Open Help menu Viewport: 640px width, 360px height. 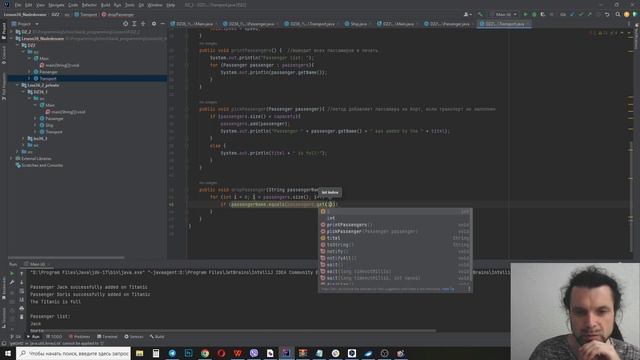[x=171, y=5]
